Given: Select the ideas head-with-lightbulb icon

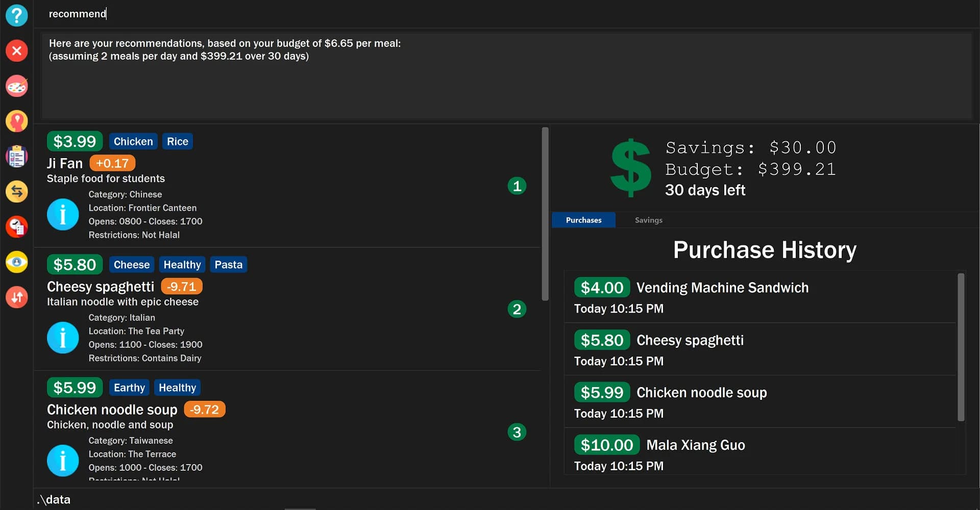Looking at the screenshot, I should [x=17, y=121].
